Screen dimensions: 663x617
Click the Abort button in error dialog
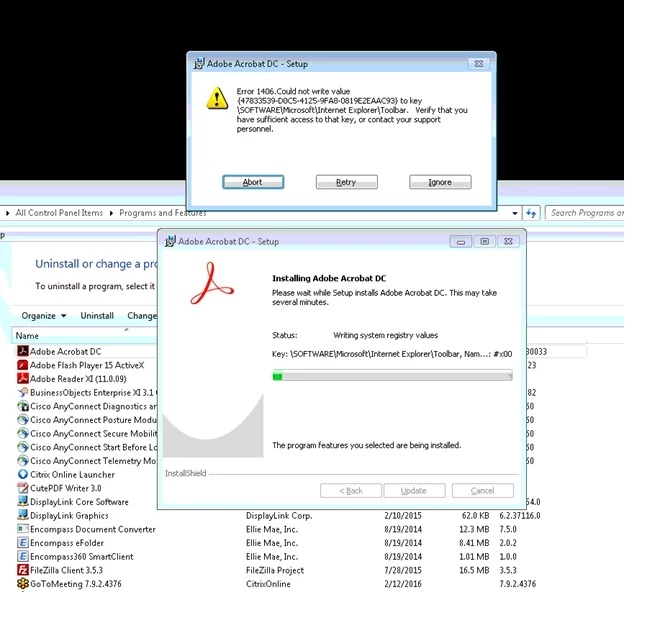pyautogui.click(x=253, y=182)
